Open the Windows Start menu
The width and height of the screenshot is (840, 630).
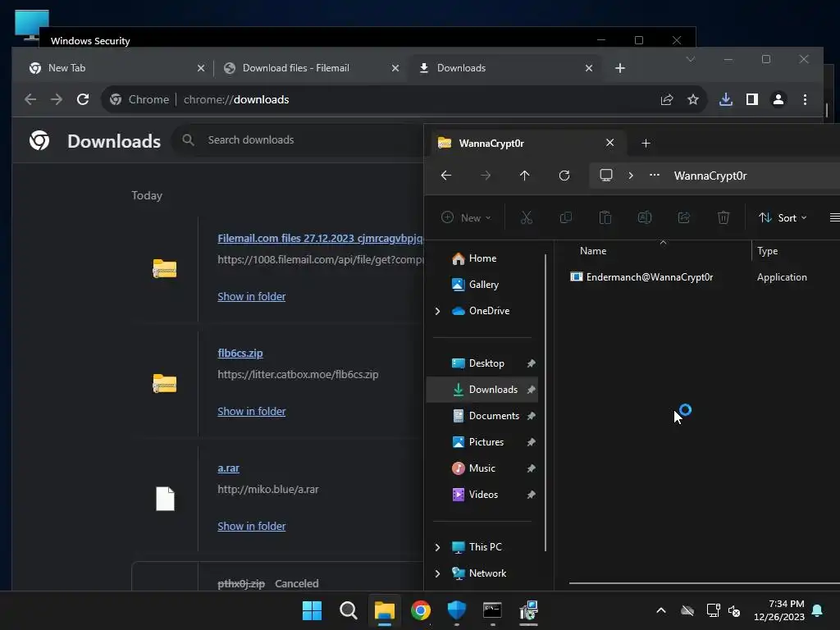[x=312, y=610]
